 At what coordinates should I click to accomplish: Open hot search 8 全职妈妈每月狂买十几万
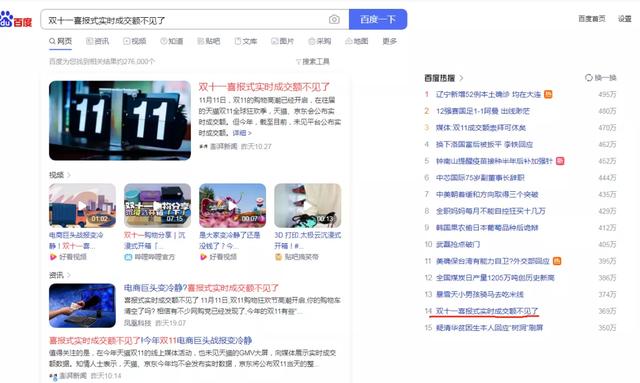pos(491,211)
